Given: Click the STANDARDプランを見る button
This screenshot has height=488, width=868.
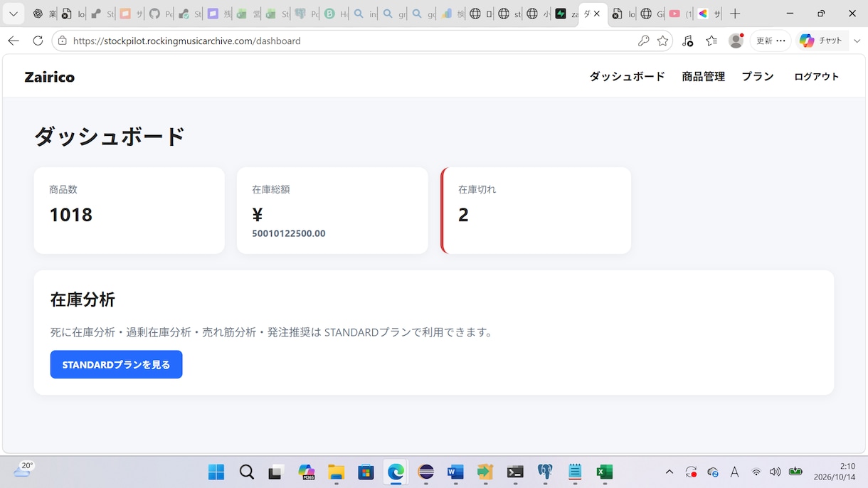Looking at the screenshot, I should [116, 364].
